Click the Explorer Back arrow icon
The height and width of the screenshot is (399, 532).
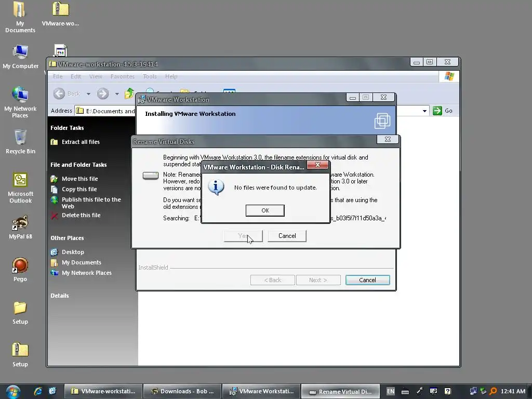[x=59, y=94]
